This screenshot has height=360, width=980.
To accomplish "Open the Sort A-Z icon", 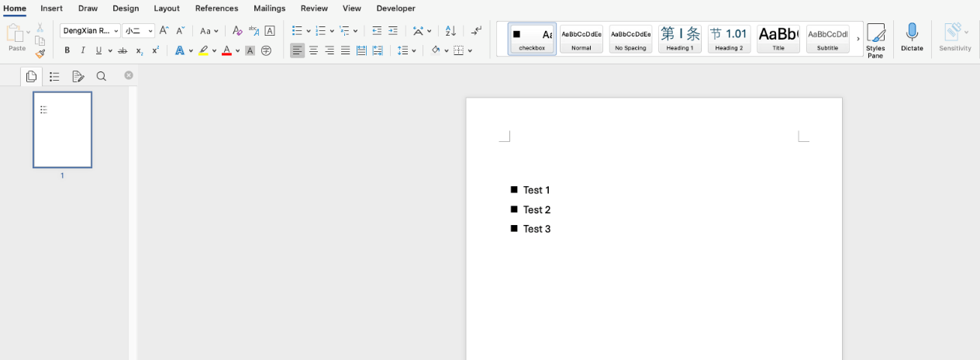I will pos(450,31).
